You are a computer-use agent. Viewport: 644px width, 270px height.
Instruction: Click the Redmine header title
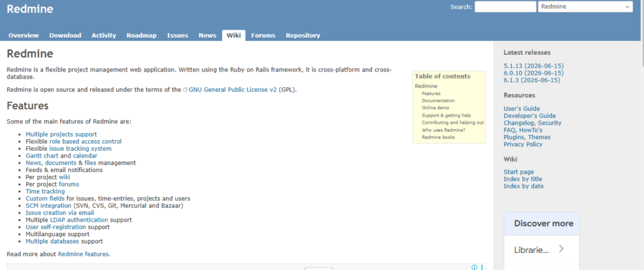(x=30, y=8)
